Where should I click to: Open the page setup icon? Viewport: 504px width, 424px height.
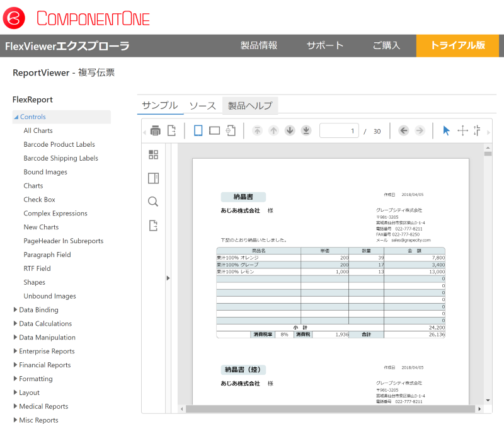coord(231,130)
